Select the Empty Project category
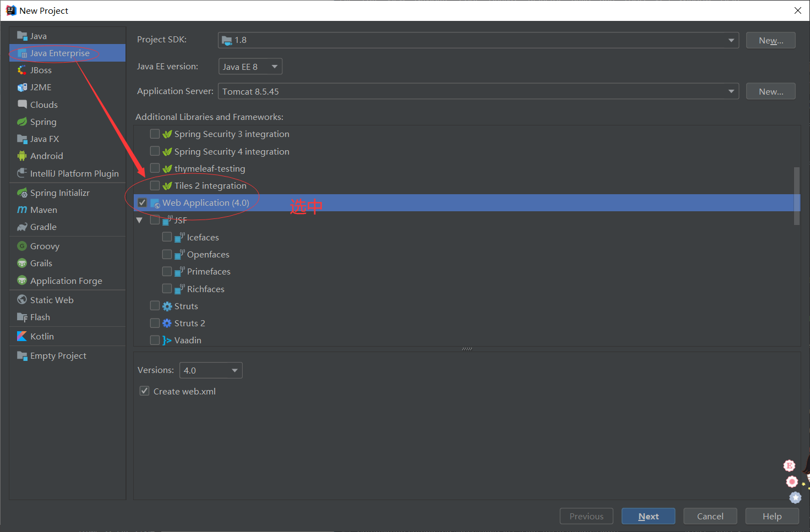Image resolution: width=810 pixels, height=532 pixels. (x=68, y=355)
